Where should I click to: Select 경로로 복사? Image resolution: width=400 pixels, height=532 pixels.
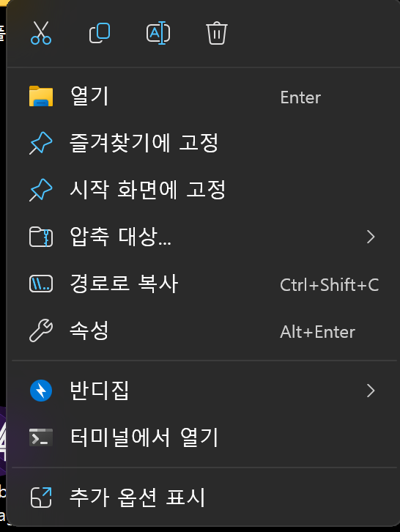[x=204, y=284]
